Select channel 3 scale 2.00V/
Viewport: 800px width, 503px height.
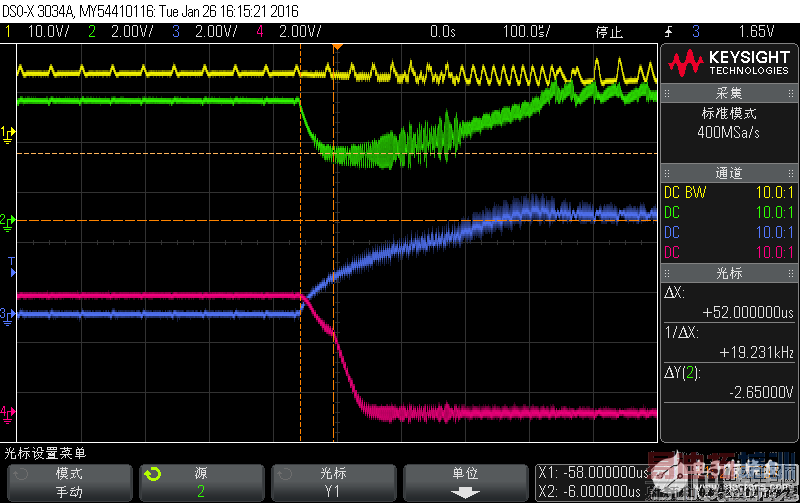point(216,32)
